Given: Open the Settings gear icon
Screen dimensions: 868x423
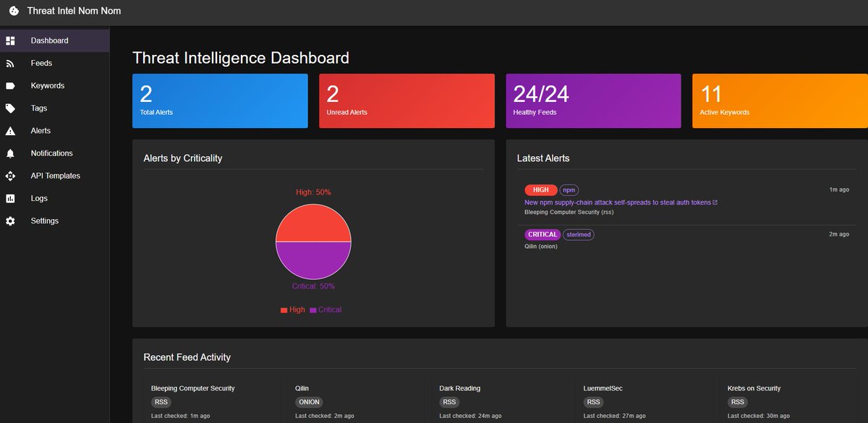Looking at the screenshot, I should point(11,221).
